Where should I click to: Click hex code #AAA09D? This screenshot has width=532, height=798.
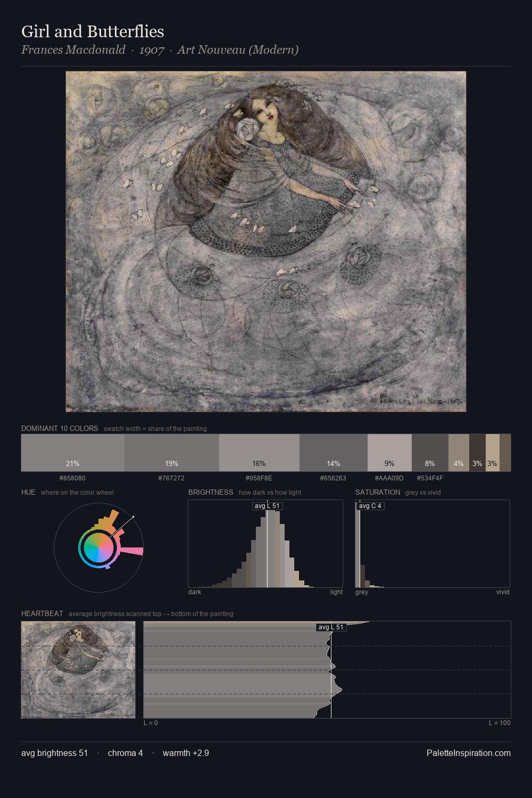click(x=389, y=478)
